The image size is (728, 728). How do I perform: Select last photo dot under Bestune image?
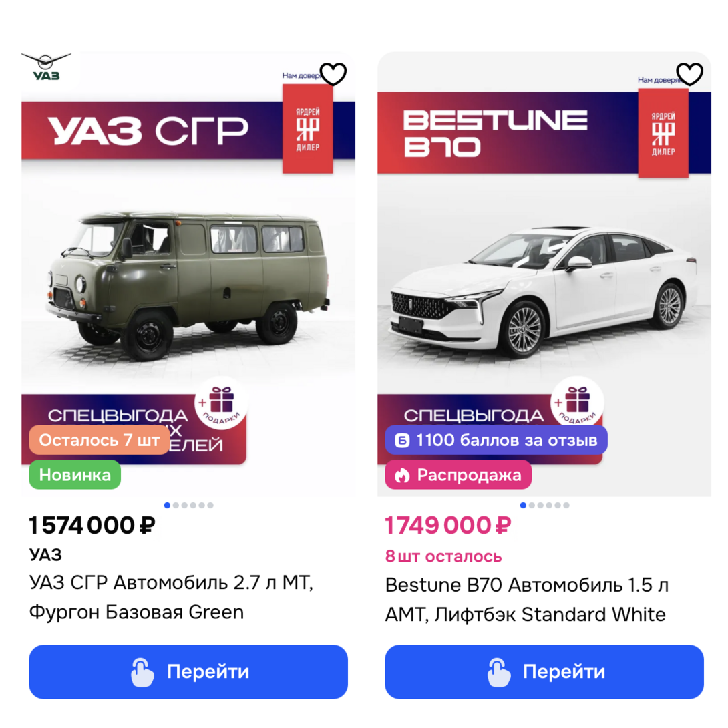coord(566,505)
